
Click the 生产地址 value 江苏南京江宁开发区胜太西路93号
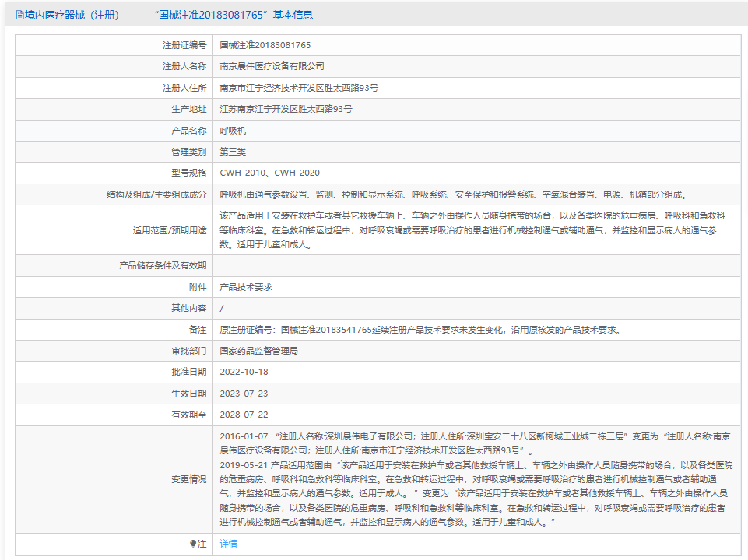pyautogui.click(x=286, y=109)
